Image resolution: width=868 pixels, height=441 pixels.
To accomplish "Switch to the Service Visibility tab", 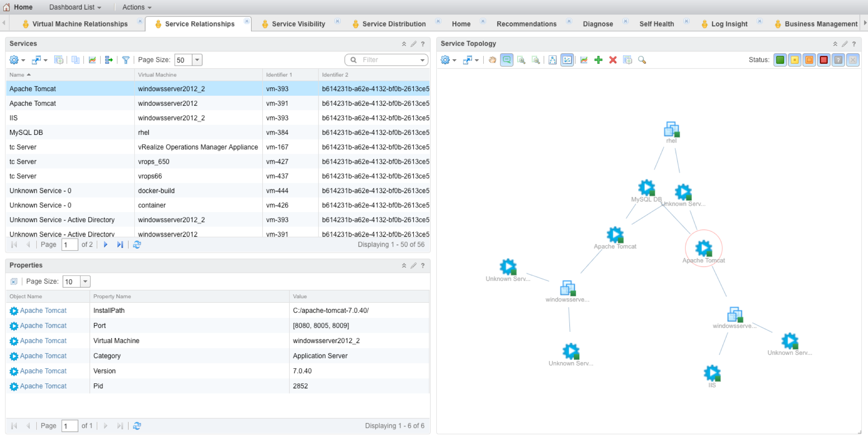I will coord(298,24).
